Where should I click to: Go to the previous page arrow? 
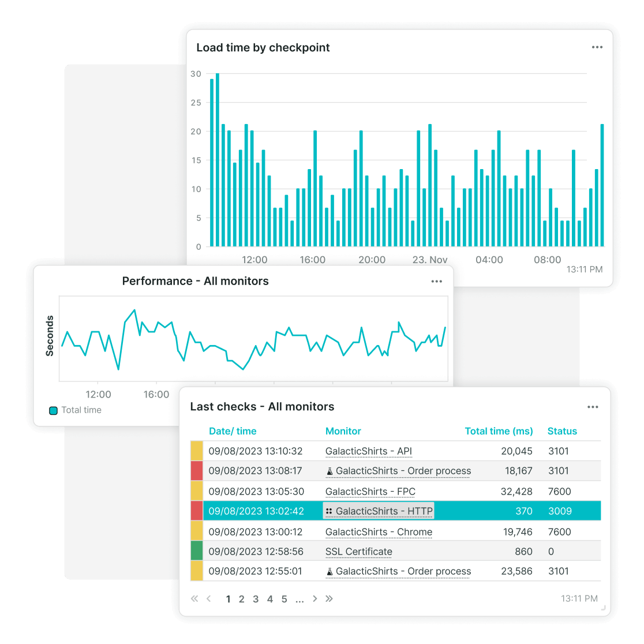pos(209,599)
